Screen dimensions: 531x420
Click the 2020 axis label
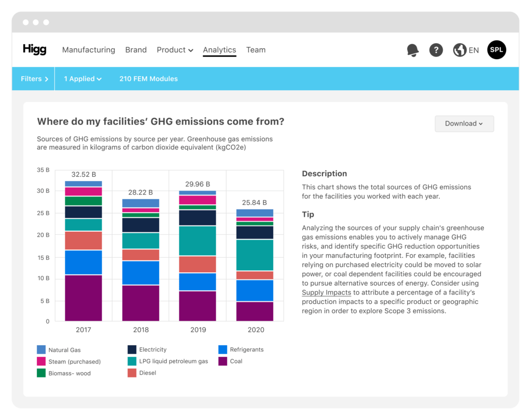click(x=256, y=330)
